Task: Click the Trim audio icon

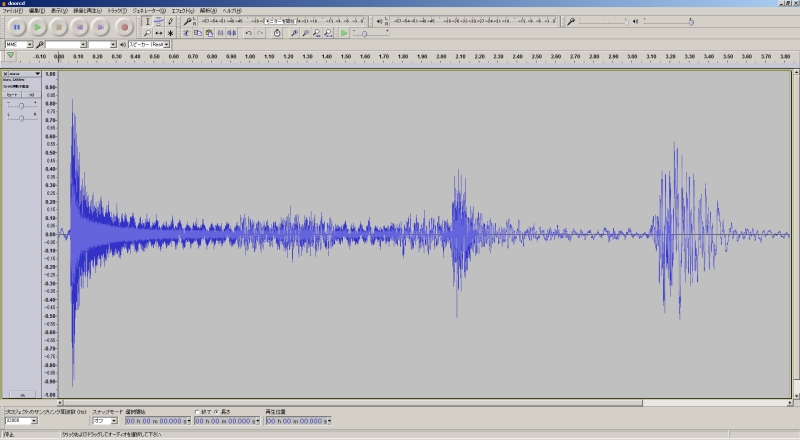Action: pos(220,33)
